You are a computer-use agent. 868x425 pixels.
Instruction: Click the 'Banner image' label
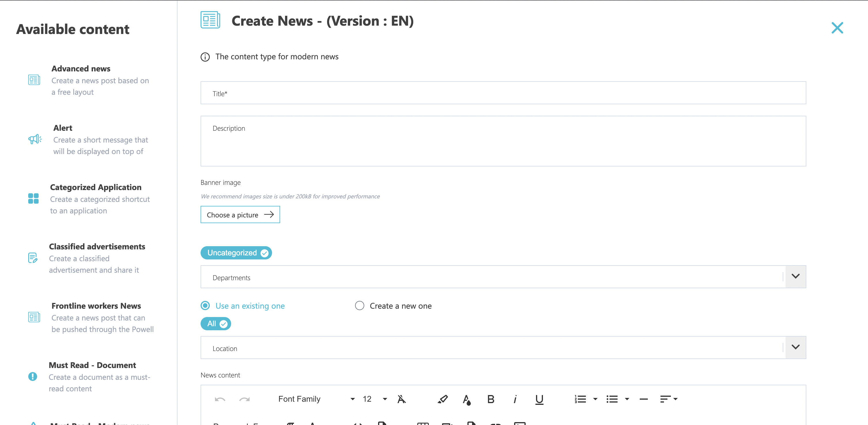tap(220, 183)
